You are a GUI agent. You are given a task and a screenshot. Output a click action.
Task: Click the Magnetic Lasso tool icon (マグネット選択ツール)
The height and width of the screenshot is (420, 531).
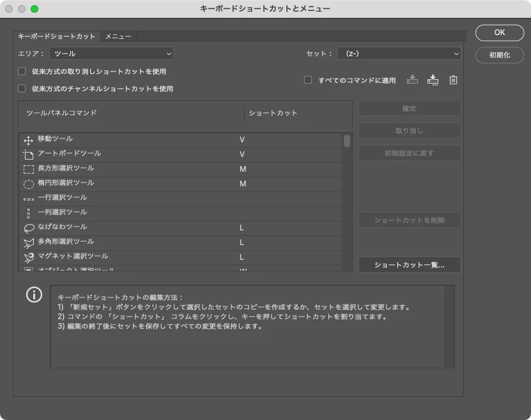pyautogui.click(x=29, y=258)
